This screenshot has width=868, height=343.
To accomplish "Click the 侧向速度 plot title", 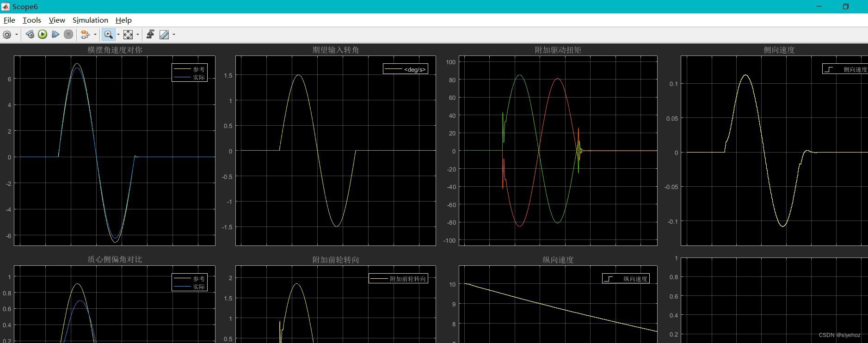I will click(779, 50).
